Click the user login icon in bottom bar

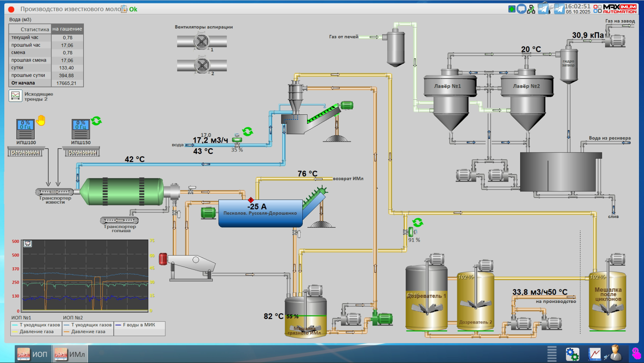pos(614,353)
